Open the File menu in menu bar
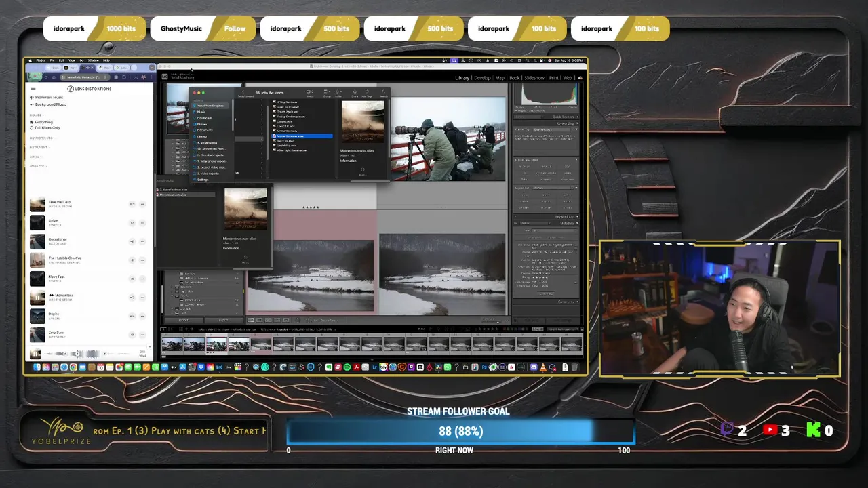The height and width of the screenshot is (488, 868). (52, 60)
